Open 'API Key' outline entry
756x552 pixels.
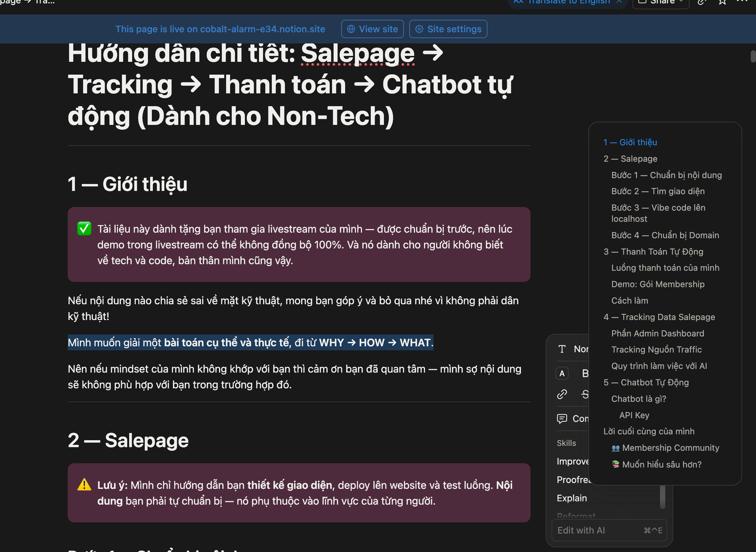pos(634,415)
